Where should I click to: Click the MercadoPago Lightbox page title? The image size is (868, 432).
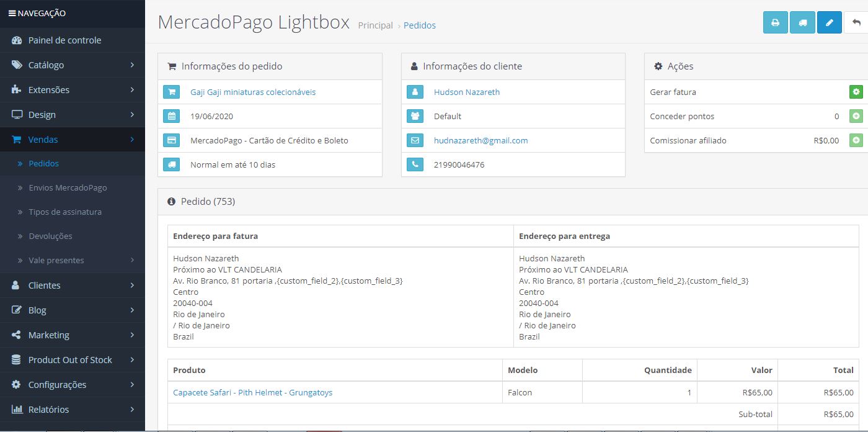[x=254, y=22]
